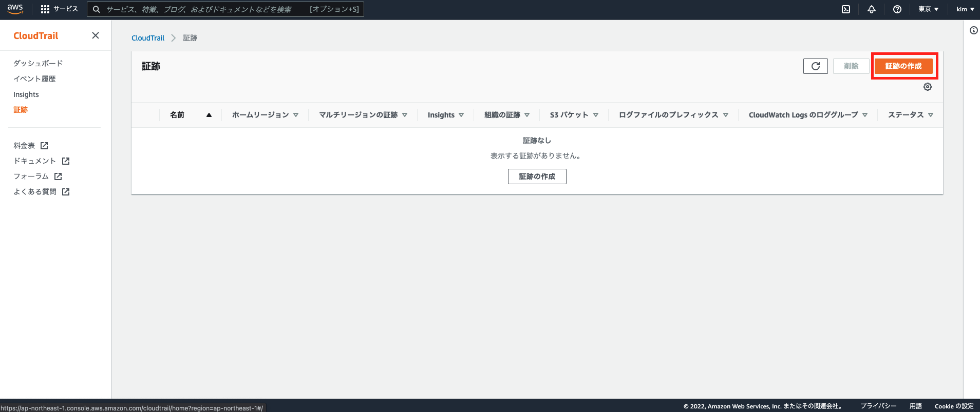Click the search magnifier icon
The image size is (980, 412).
pos(96,9)
